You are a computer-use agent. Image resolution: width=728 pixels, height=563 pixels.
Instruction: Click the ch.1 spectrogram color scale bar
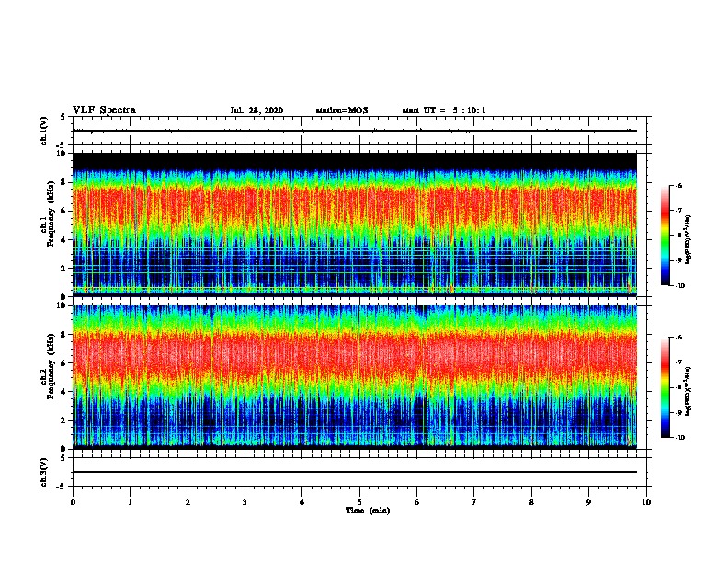coord(665,236)
